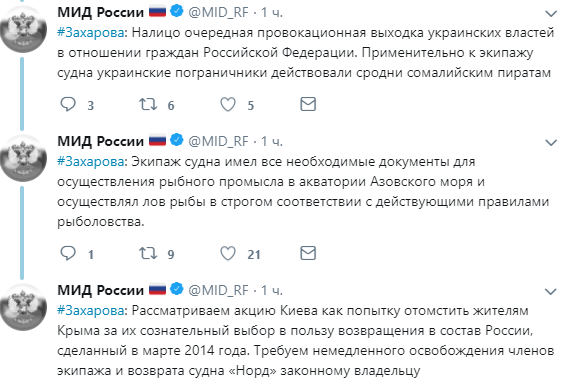
Task: Retweet the first tweet with 6 retweets
Action: coord(148,104)
